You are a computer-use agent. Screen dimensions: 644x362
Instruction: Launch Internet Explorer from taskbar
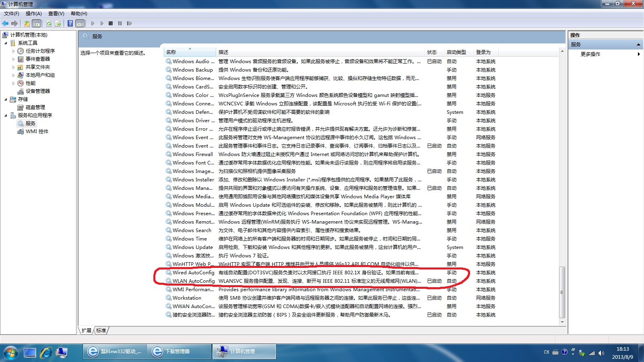[x=46, y=353]
